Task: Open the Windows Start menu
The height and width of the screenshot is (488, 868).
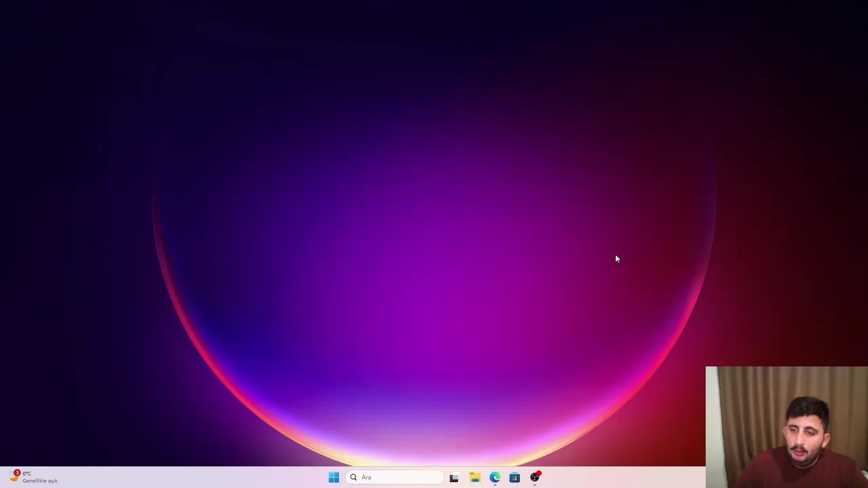Action: 334,477
